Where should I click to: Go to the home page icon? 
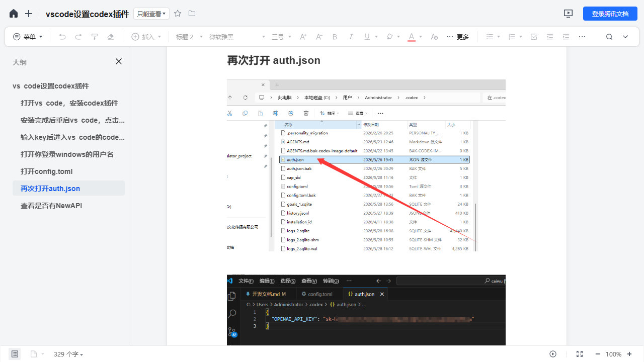(x=14, y=14)
